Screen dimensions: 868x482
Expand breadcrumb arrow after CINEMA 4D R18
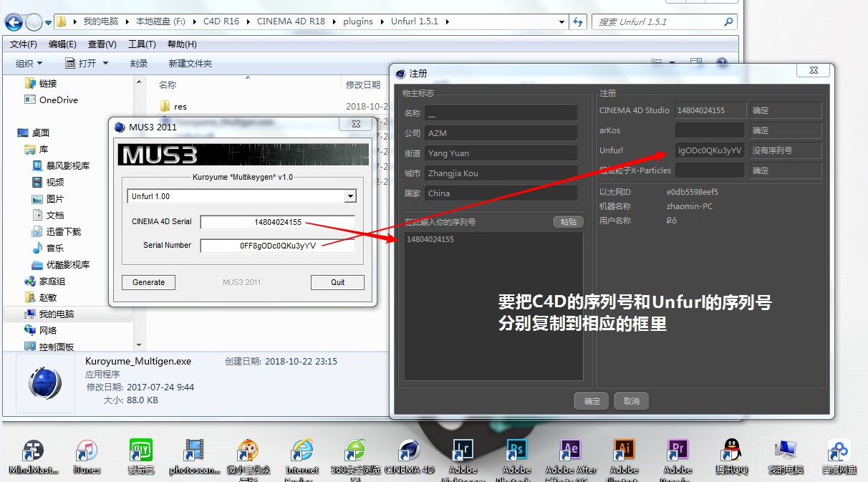[333, 21]
